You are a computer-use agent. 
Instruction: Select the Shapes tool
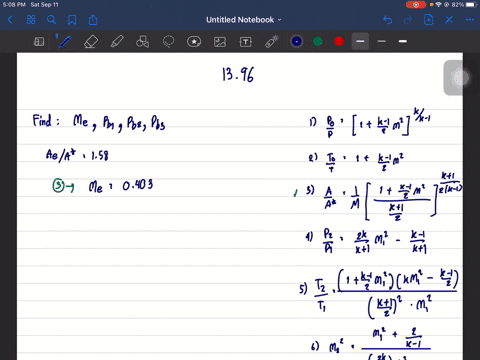point(143,42)
